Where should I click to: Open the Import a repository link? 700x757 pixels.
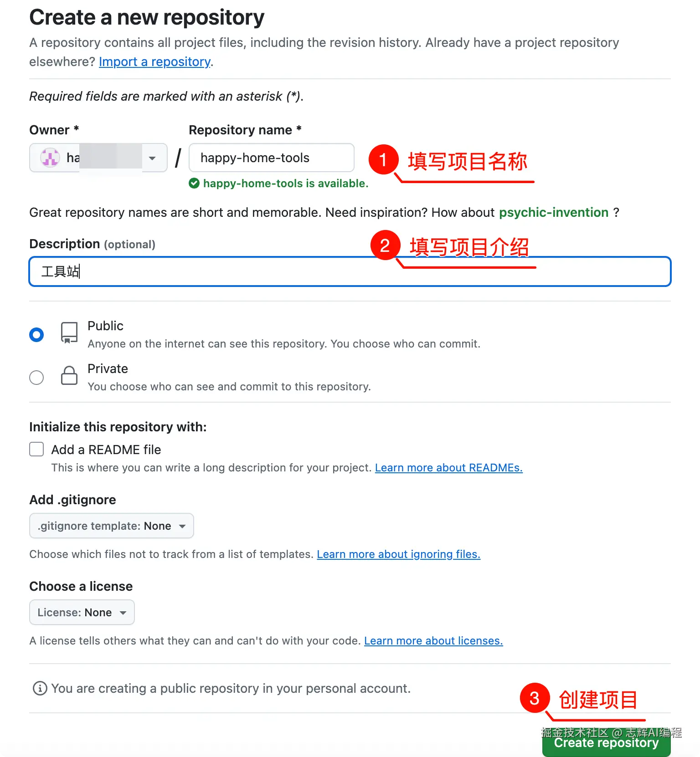154,61
